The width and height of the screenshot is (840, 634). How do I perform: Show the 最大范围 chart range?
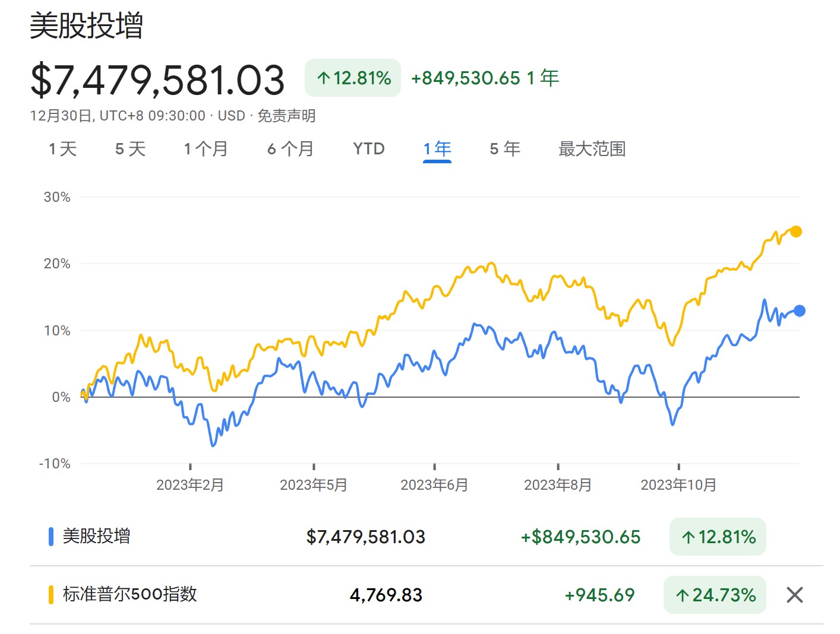592,149
